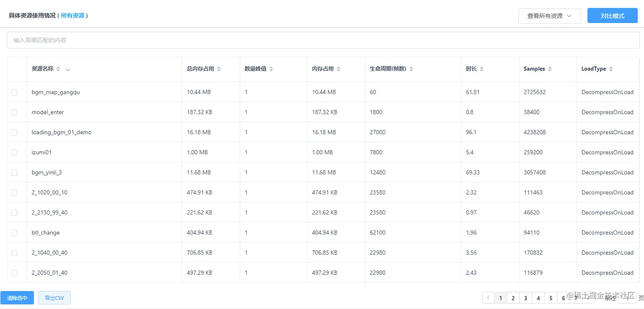Sort by 数量峰值 column sort icon

[x=271, y=69]
